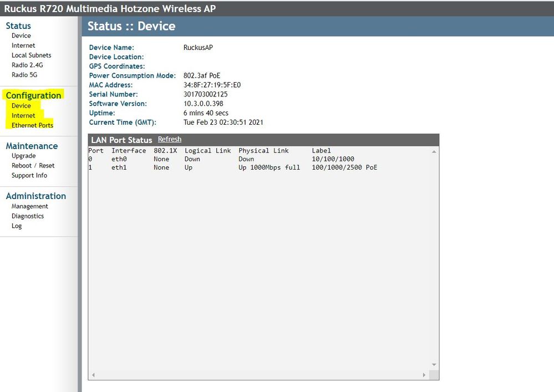Open Management under Administration
The width and height of the screenshot is (554, 392).
[29, 206]
